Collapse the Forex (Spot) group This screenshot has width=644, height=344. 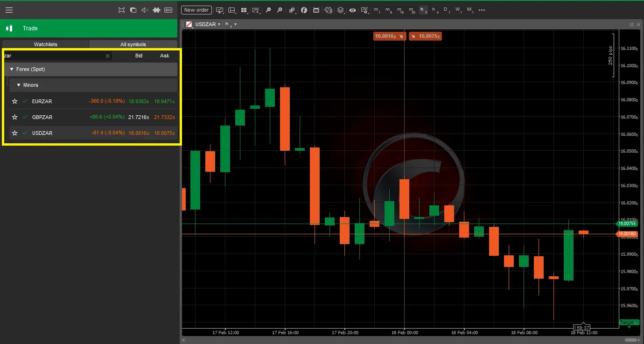click(x=12, y=69)
